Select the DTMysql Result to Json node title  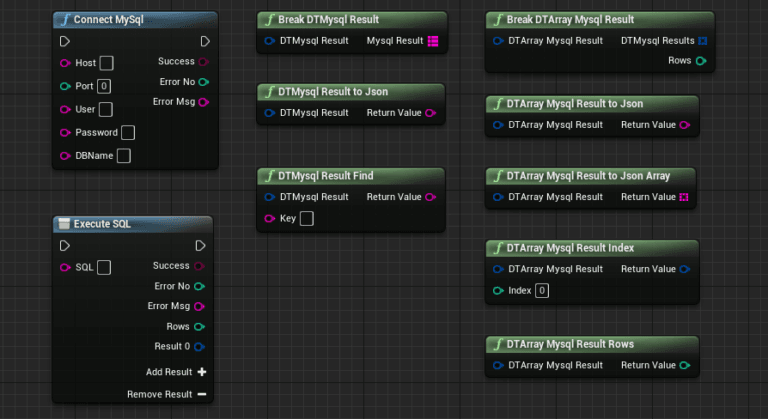pos(333,92)
